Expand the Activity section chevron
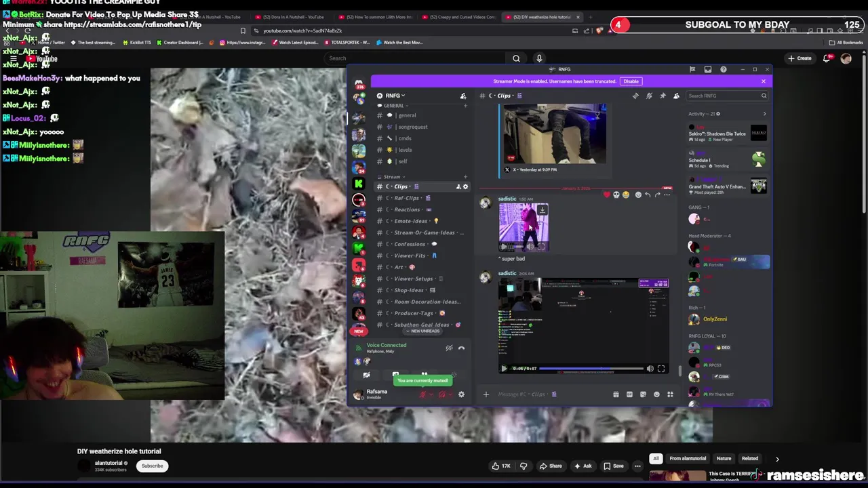Screen dimensions: 868x488 pos(764,114)
